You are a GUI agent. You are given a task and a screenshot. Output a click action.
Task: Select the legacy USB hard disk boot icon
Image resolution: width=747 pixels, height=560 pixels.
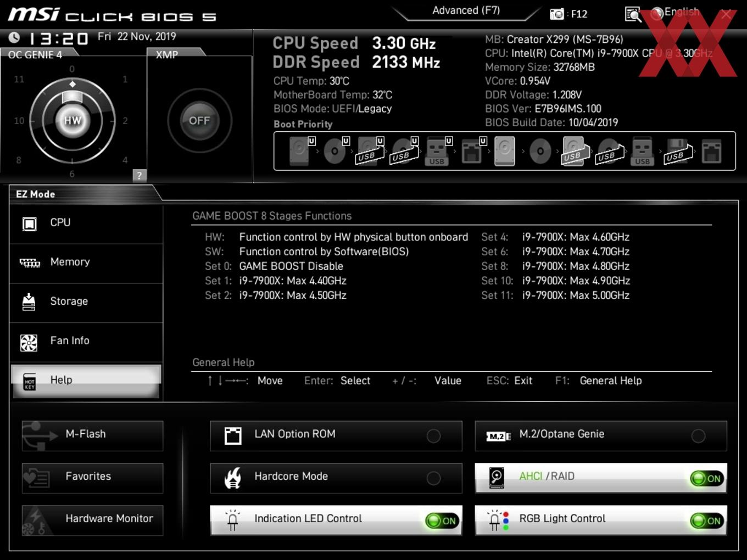click(x=574, y=151)
